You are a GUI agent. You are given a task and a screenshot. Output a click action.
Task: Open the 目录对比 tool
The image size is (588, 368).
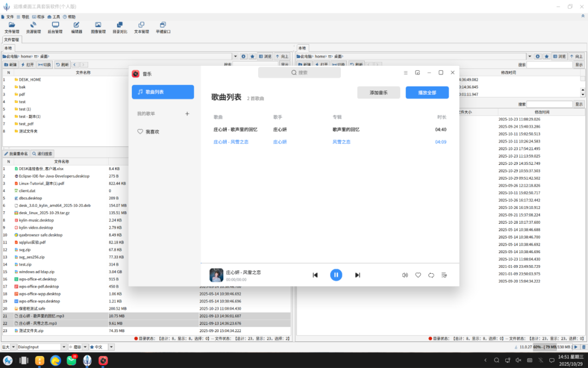[120, 28]
